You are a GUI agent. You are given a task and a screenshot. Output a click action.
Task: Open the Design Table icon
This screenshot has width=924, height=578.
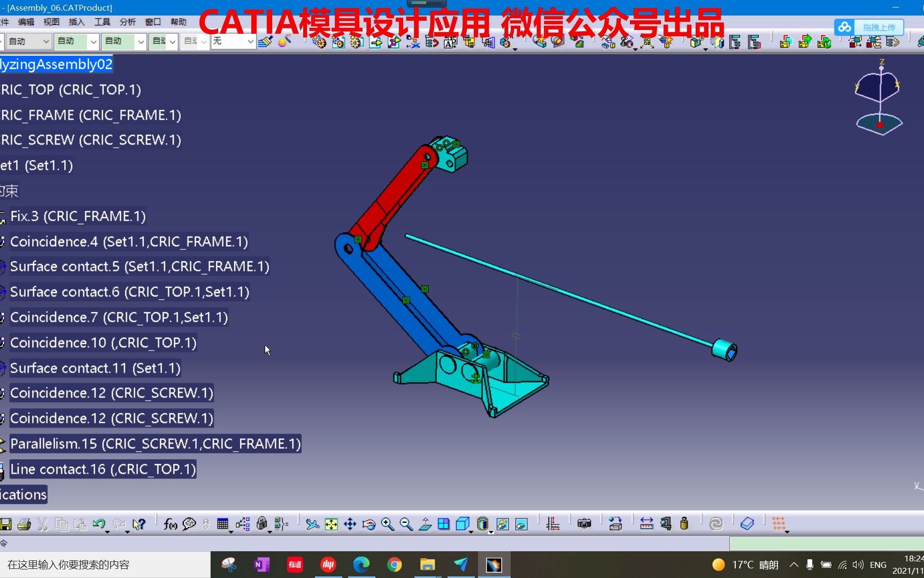[222, 524]
